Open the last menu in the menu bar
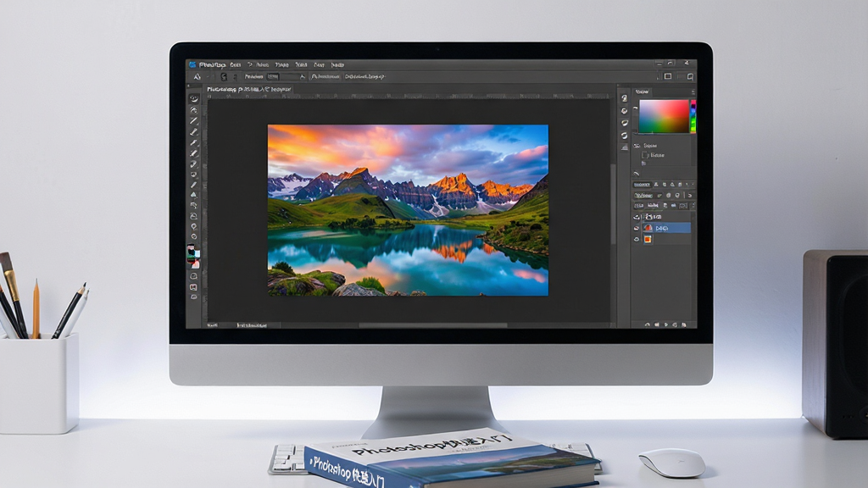Image resolution: width=868 pixels, height=488 pixels. point(337,64)
